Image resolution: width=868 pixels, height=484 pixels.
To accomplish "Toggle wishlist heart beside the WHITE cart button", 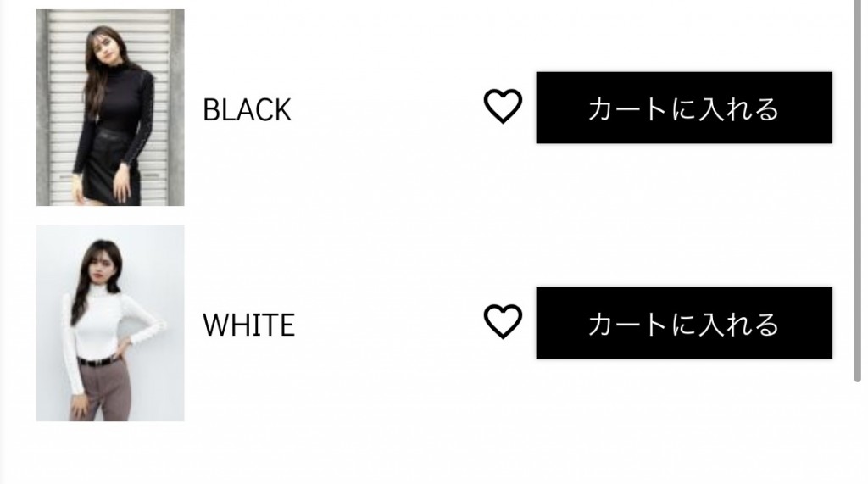I will point(503,322).
